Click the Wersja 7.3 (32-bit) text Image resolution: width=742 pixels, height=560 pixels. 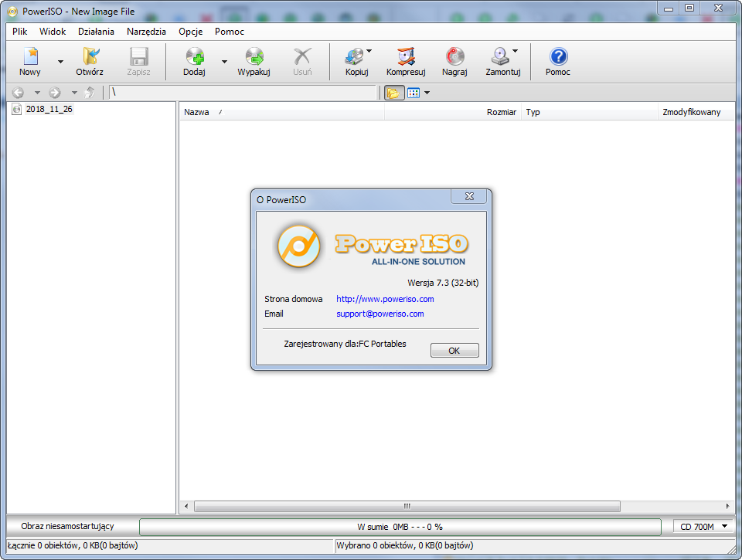click(x=443, y=283)
